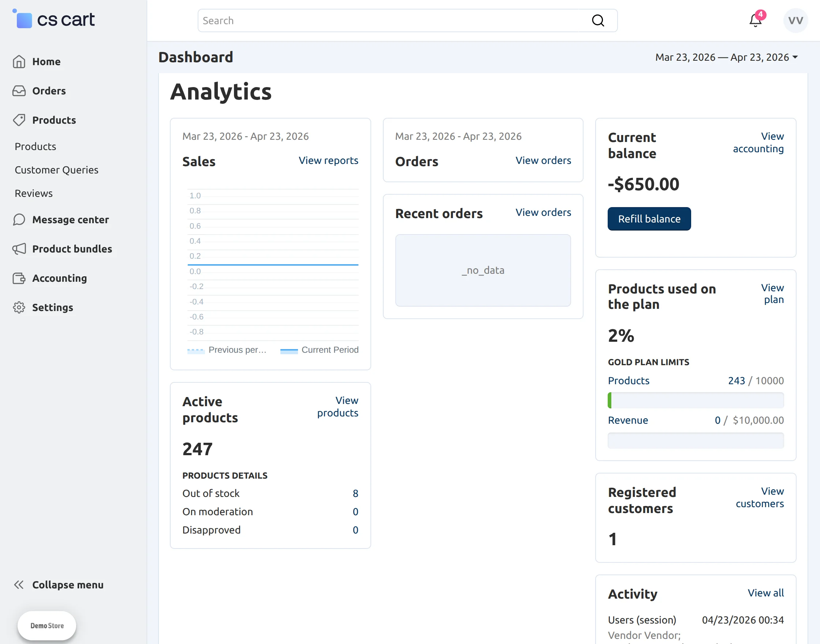
Task: Click the Orders inbox icon
Action: coord(19,91)
